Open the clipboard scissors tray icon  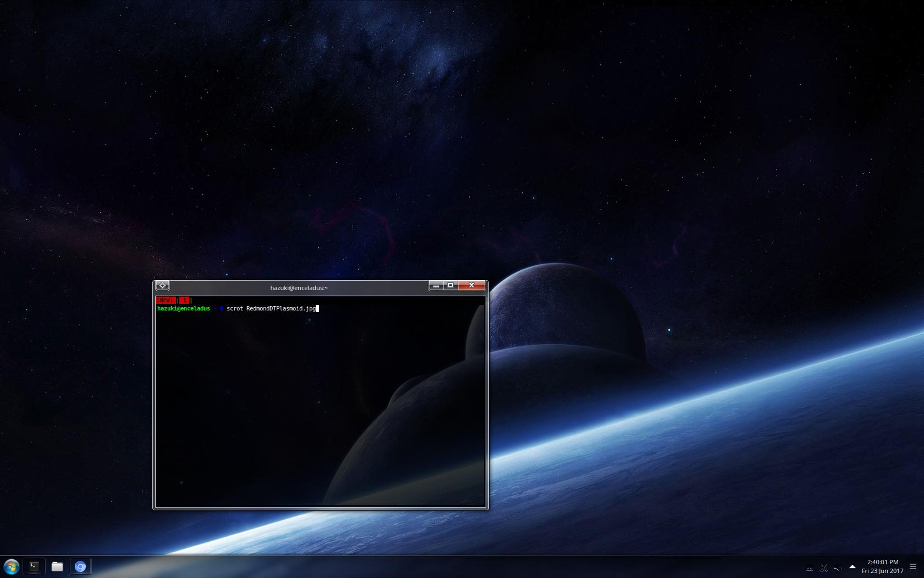click(824, 568)
